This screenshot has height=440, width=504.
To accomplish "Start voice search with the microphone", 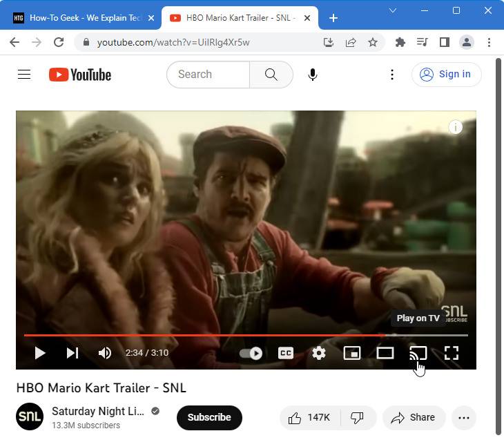I will tap(313, 75).
